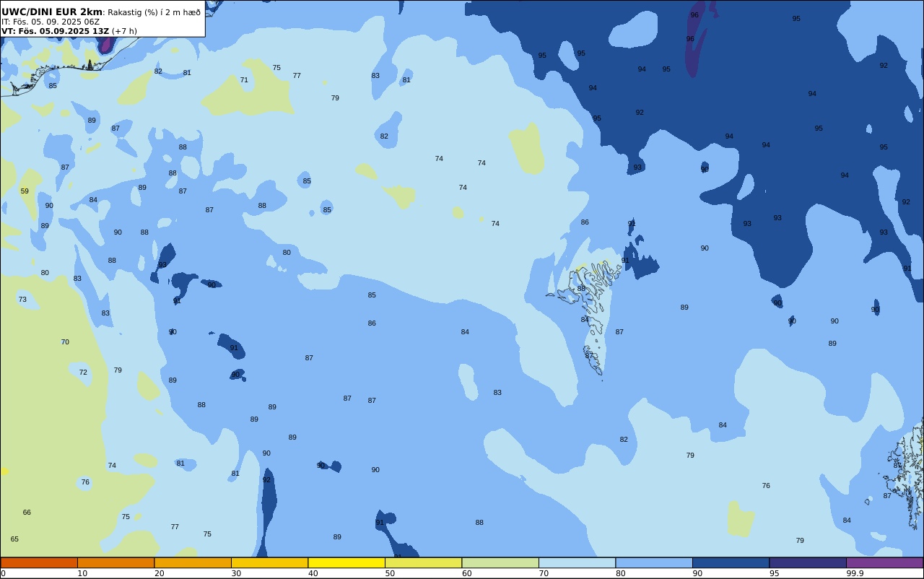Click the pale yellow 50–60 legend swatch

[423, 562]
